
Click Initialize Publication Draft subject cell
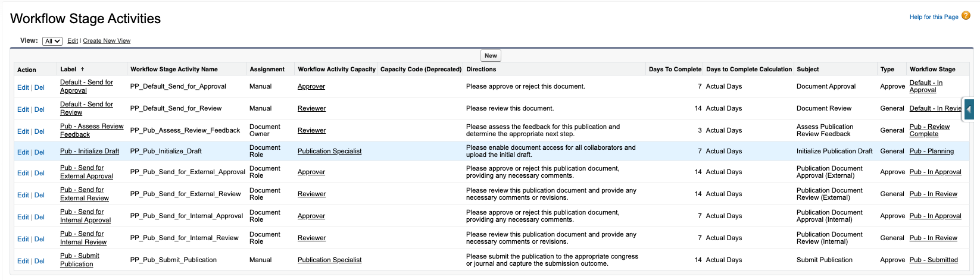pos(835,151)
